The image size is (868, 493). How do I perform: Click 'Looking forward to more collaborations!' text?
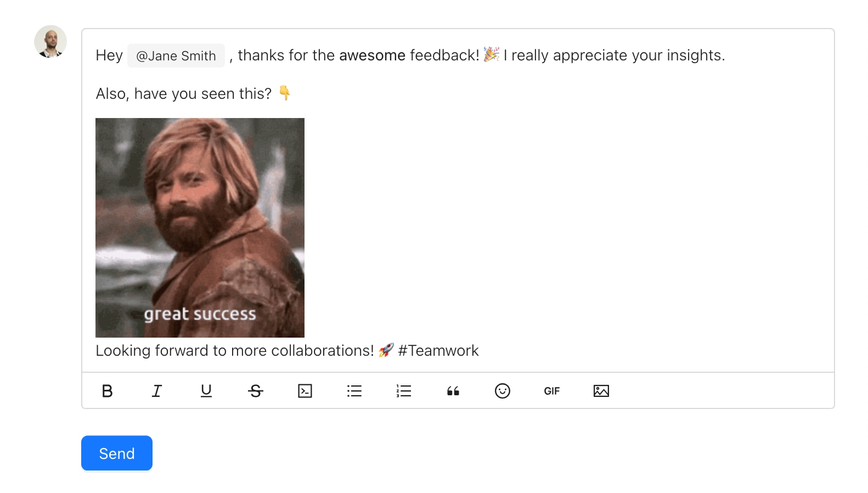pyautogui.click(x=235, y=350)
